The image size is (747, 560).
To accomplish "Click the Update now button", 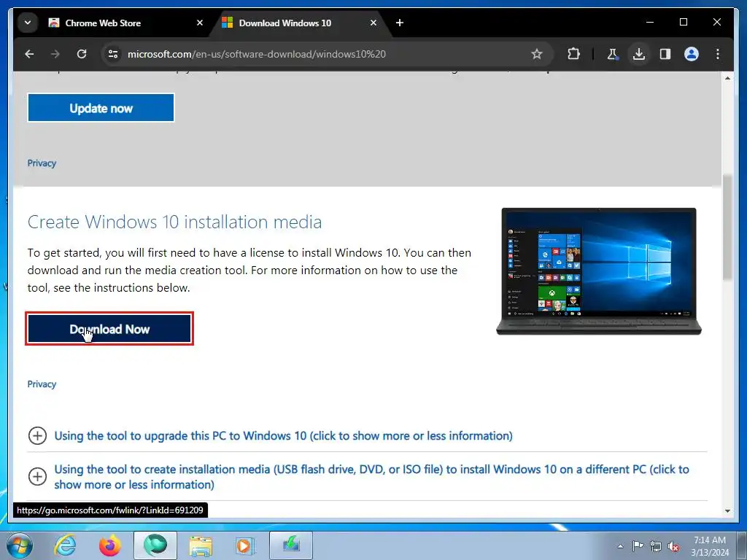I will click(101, 108).
